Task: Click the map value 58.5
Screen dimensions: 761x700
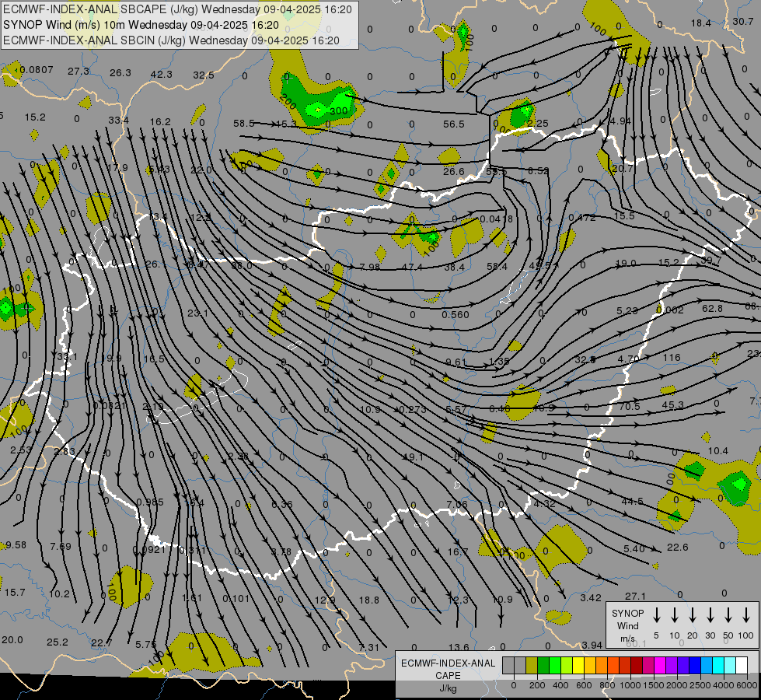Action: 243,124
